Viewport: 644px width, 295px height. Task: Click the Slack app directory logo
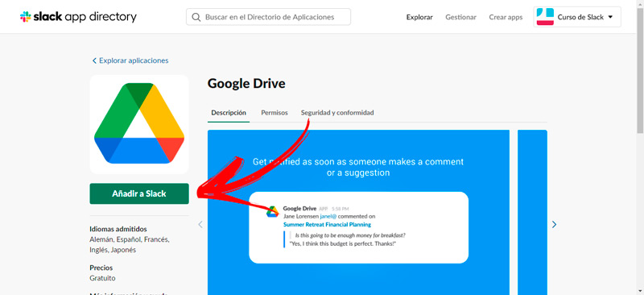78,17
